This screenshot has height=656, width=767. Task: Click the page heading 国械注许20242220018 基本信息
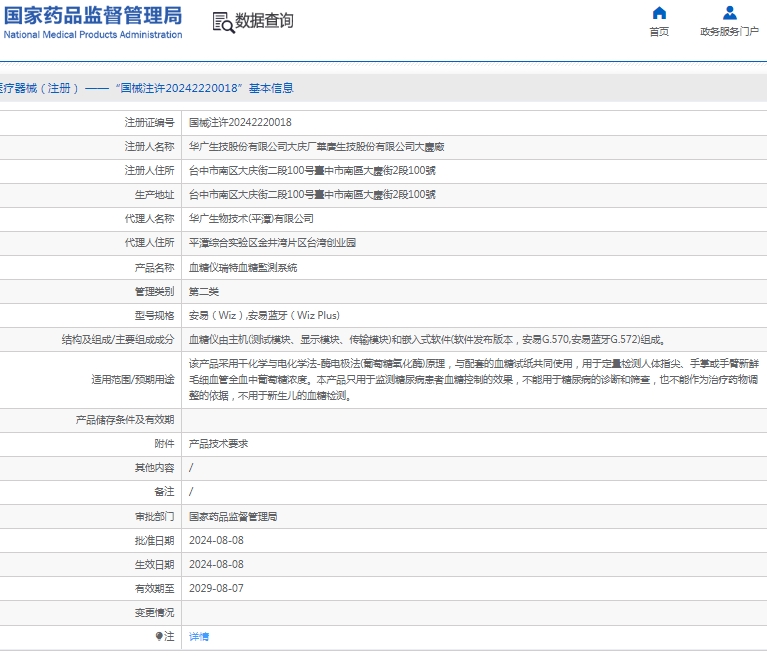point(204,88)
